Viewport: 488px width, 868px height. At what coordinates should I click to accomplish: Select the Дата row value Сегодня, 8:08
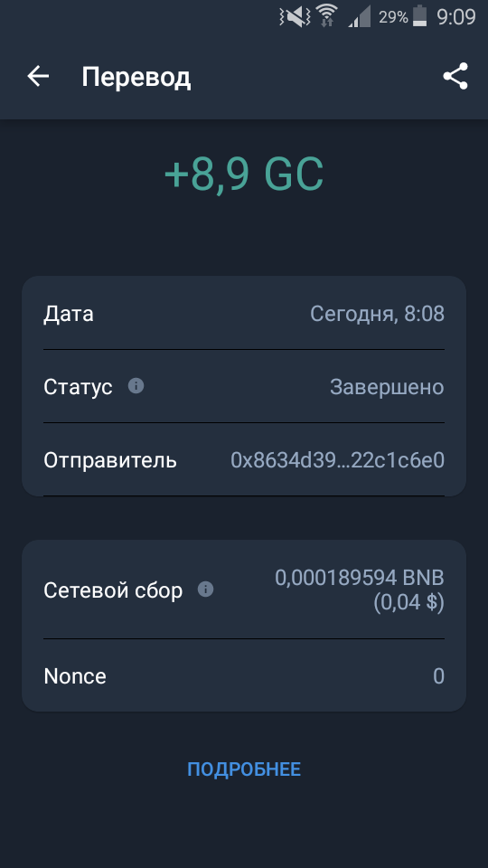[x=377, y=314]
